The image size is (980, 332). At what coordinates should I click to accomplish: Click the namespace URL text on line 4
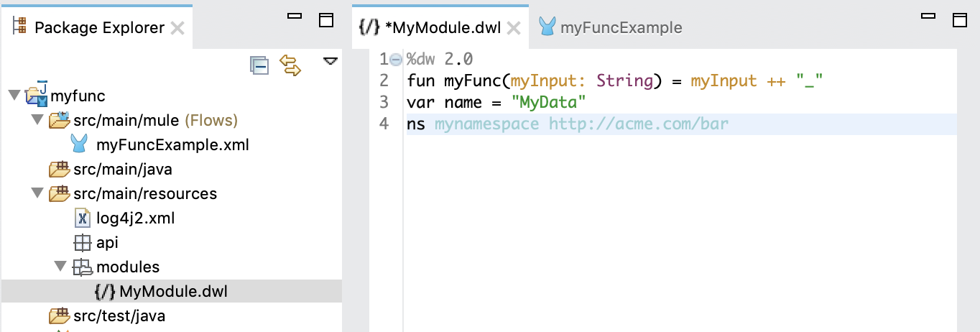(x=638, y=124)
